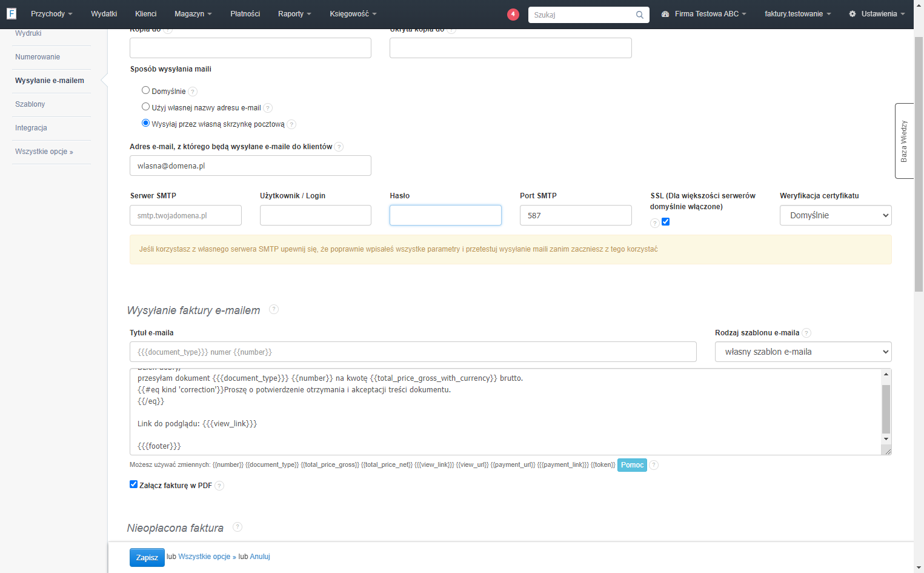The width and height of the screenshot is (924, 573).
Task: Click the Fakturownia logo icon
Action: [11, 13]
